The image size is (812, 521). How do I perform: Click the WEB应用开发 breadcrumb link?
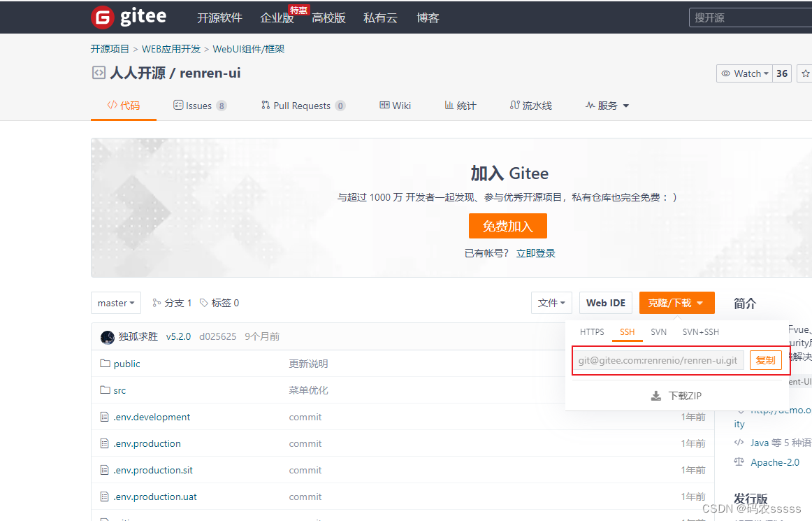pyautogui.click(x=171, y=49)
